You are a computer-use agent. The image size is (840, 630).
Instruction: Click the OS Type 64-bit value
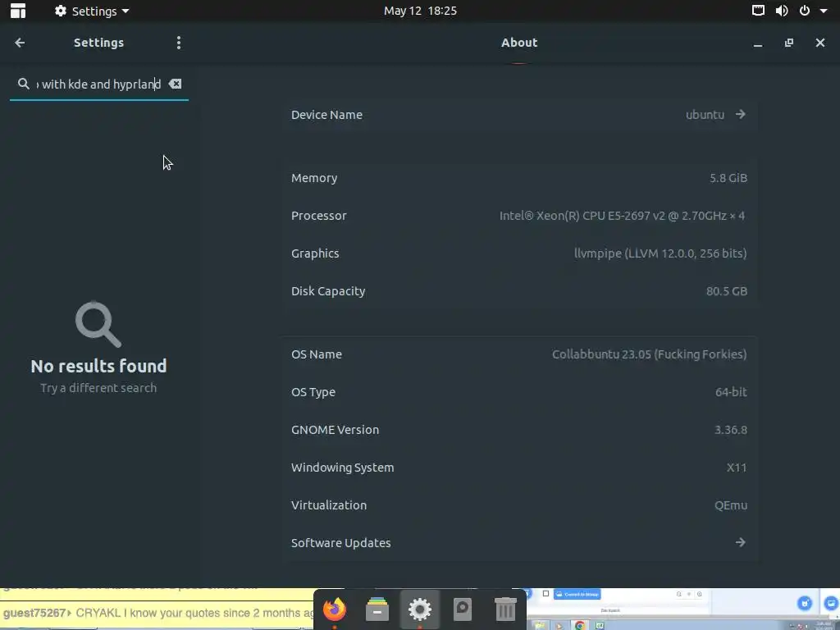point(731,391)
